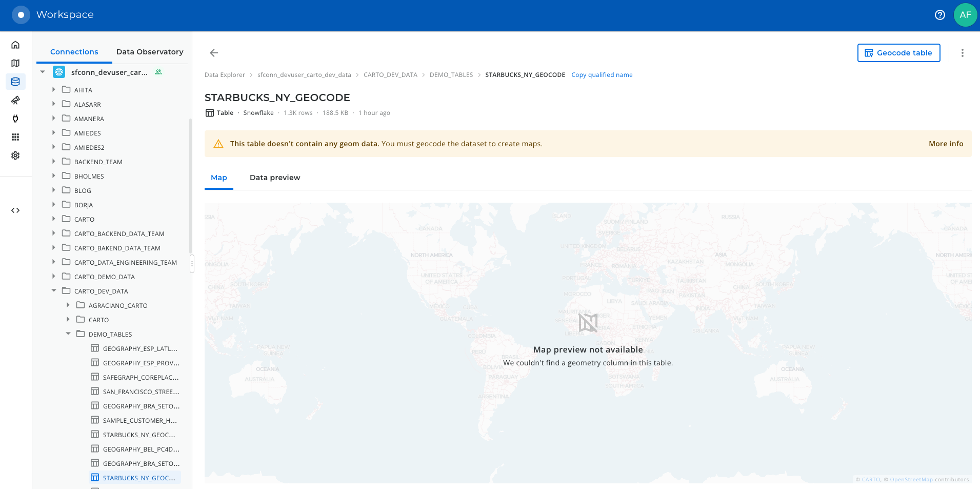Image resolution: width=980 pixels, height=489 pixels.
Task: Click Copy qualified name link
Action: pyautogui.click(x=602, y=75)
